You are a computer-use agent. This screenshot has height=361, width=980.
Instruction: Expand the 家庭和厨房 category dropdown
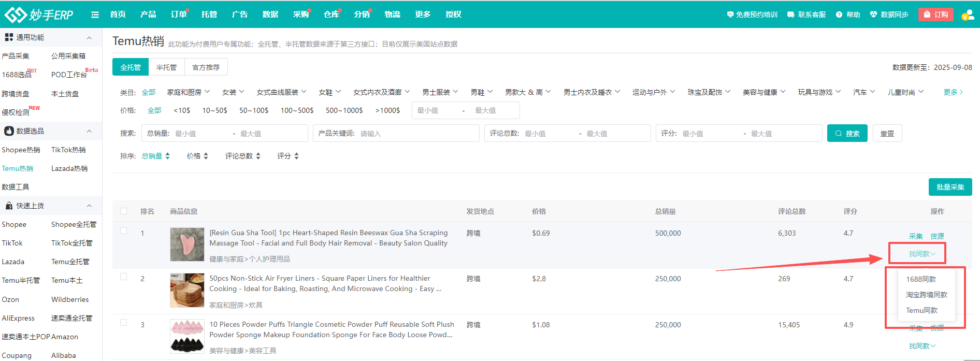(189, 92)
